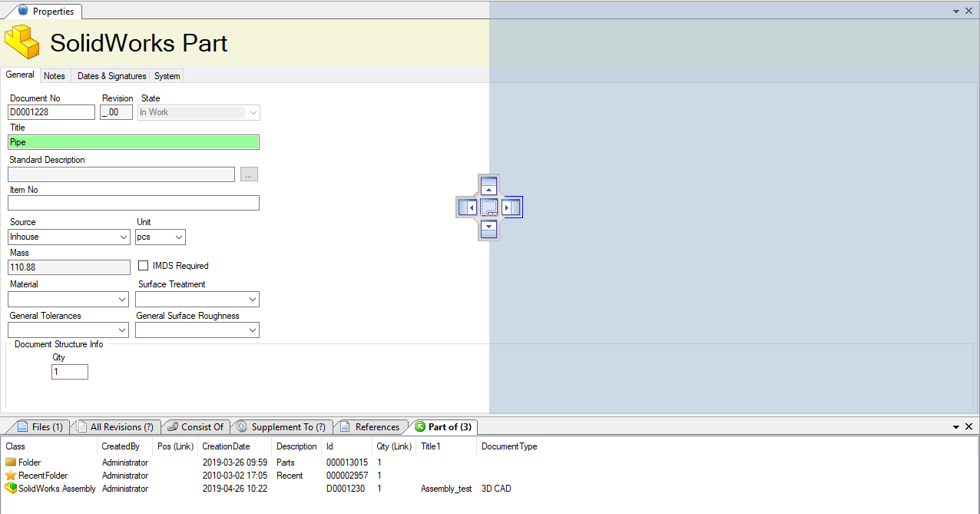Sort by the Class column header
The width and height of the screenshot is (980, 514).
tap(15, 446)
